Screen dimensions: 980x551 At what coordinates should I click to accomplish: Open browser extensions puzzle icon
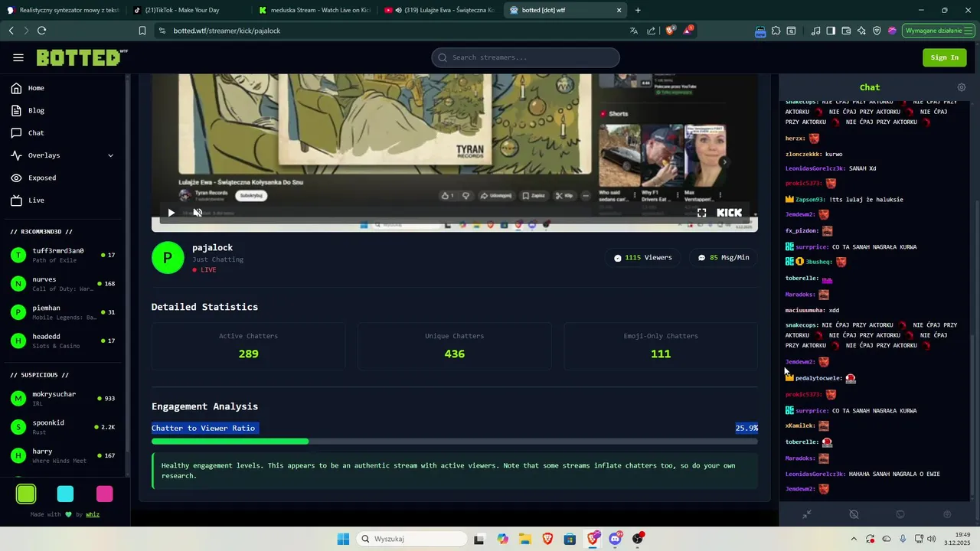[776, 31]
